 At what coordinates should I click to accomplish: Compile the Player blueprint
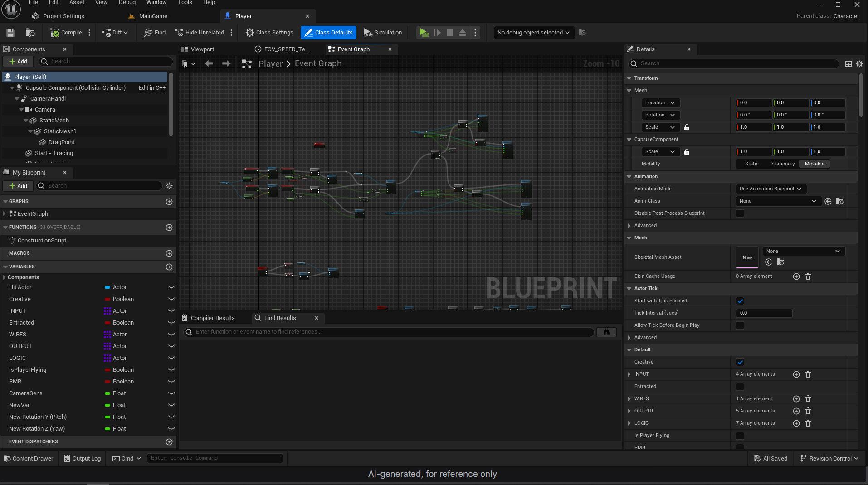point(66,33)
